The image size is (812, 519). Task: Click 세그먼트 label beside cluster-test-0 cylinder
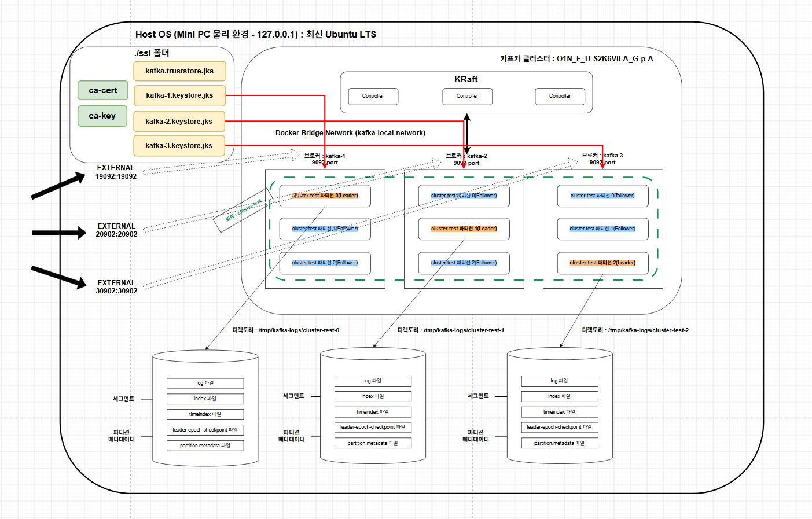tap(123, 399)
